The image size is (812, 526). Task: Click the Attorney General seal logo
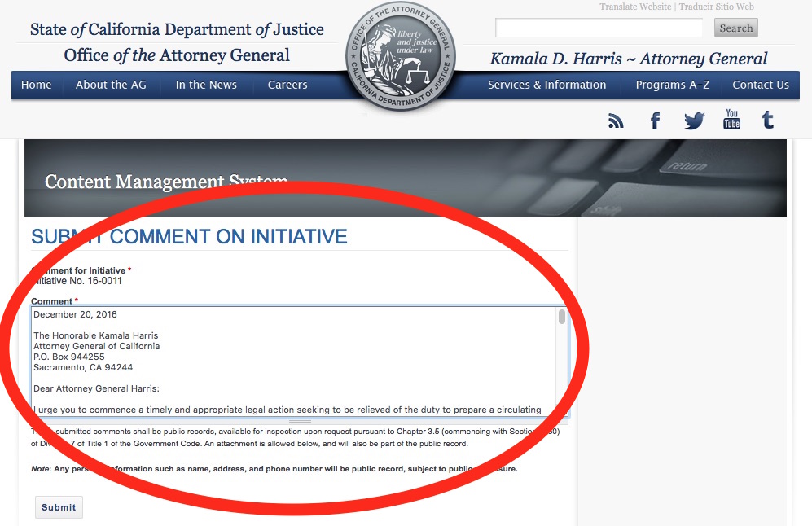(401, 56)
